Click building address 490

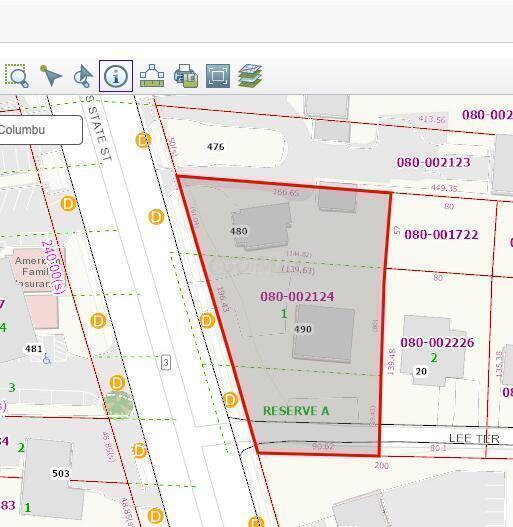pos(303,329)
